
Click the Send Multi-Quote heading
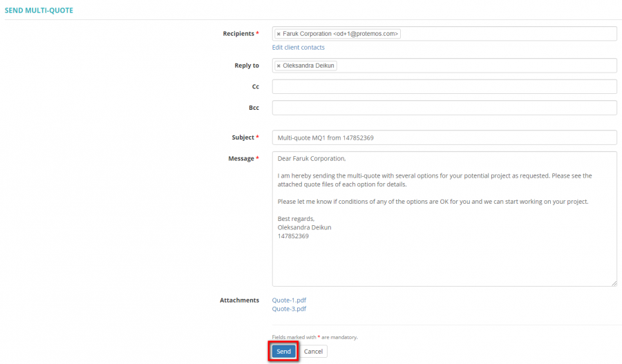point(39,10)
